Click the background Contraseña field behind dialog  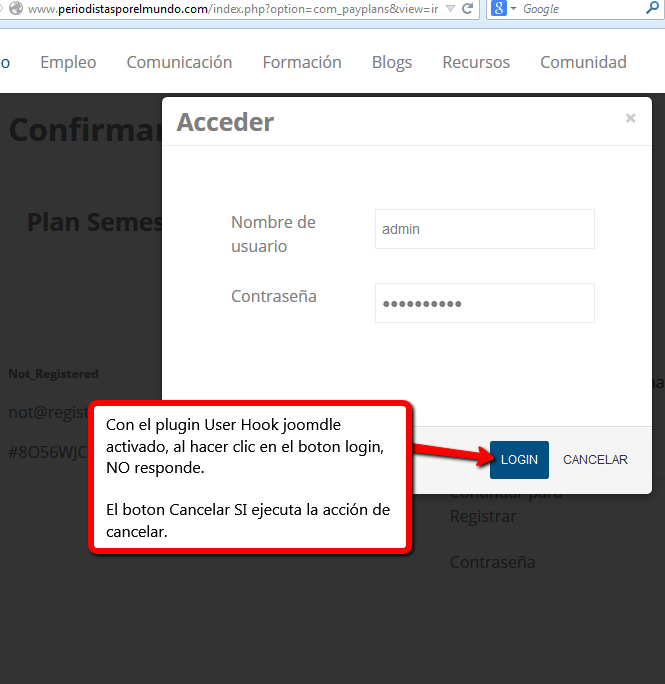628,563
